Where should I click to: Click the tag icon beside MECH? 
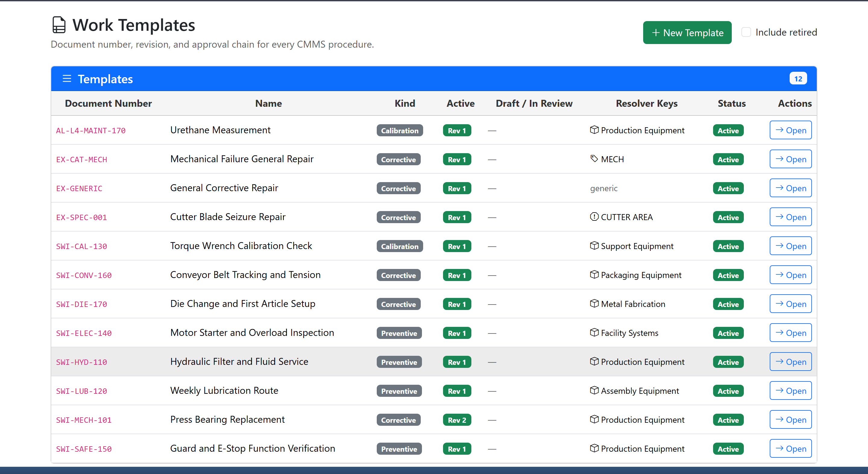[594, 159]
